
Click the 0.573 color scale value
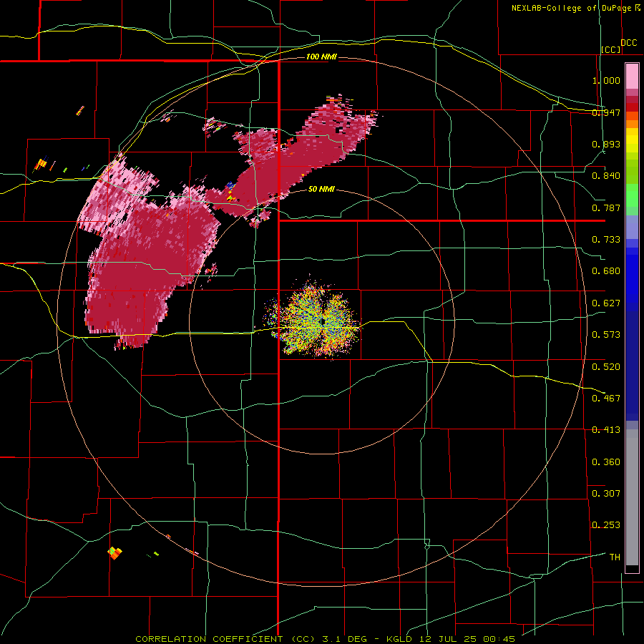(x=606, y=335)
